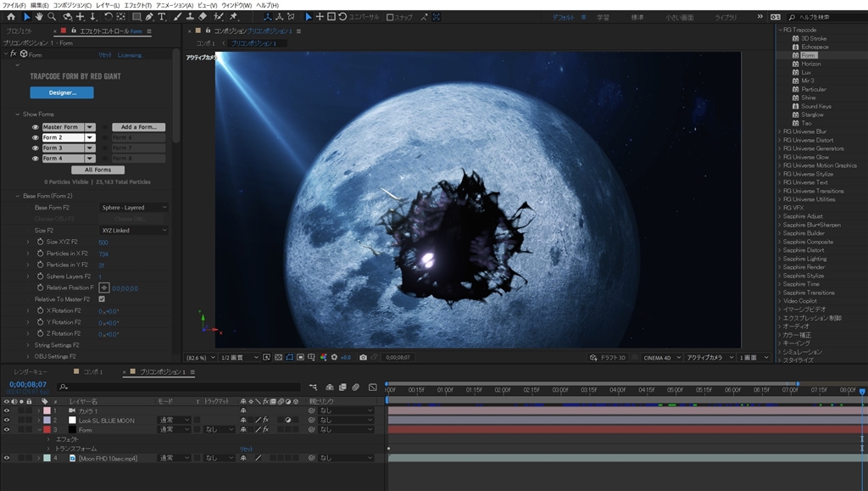Select the Puppet Pin tool
Image resolution: width=868 pixels, height=491 pixels.
tap(233, 17)
